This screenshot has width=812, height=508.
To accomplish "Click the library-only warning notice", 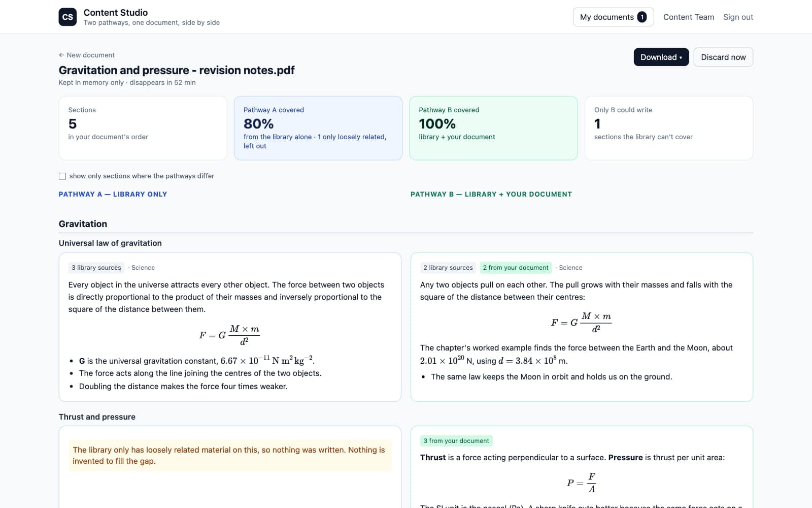I will click(230, 455).
